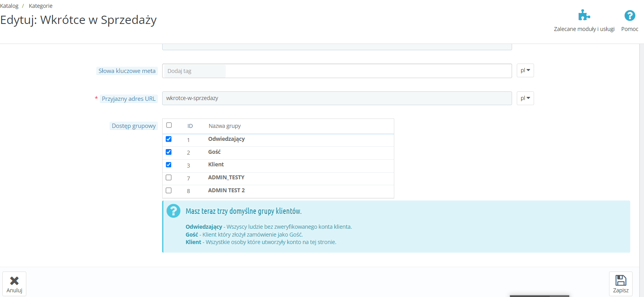Viewport: 644px width, 297px height.
Task: Click the friendly URL field wkrotce-w-sprzedazy
Action: point(337,98)
